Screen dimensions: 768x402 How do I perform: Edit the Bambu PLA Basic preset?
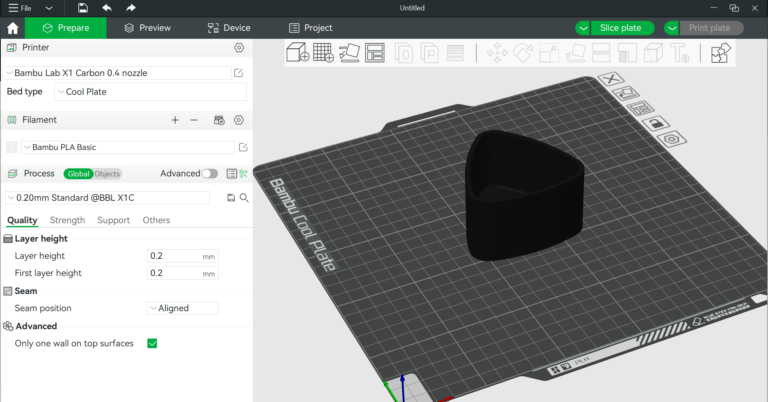click(243, 147)
